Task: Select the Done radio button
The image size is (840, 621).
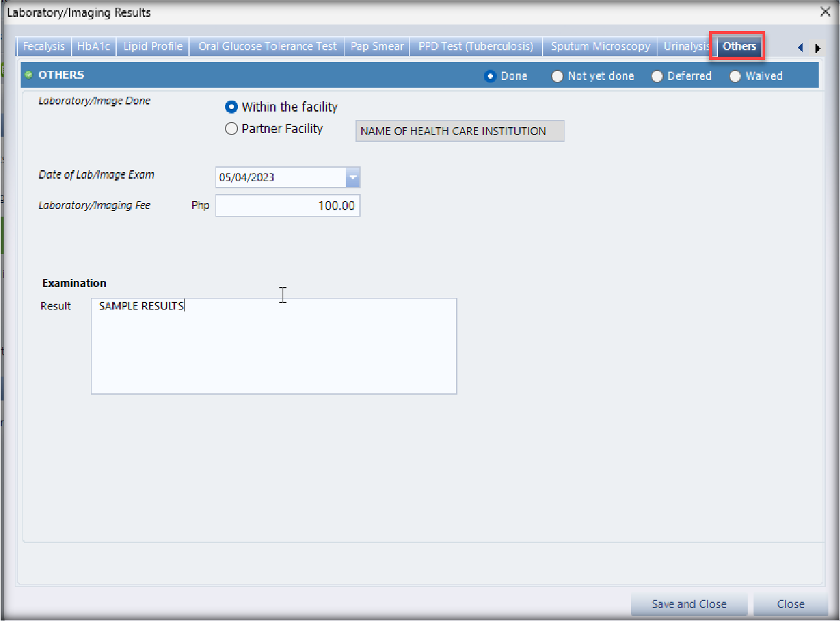Action: tap(490, 76)
